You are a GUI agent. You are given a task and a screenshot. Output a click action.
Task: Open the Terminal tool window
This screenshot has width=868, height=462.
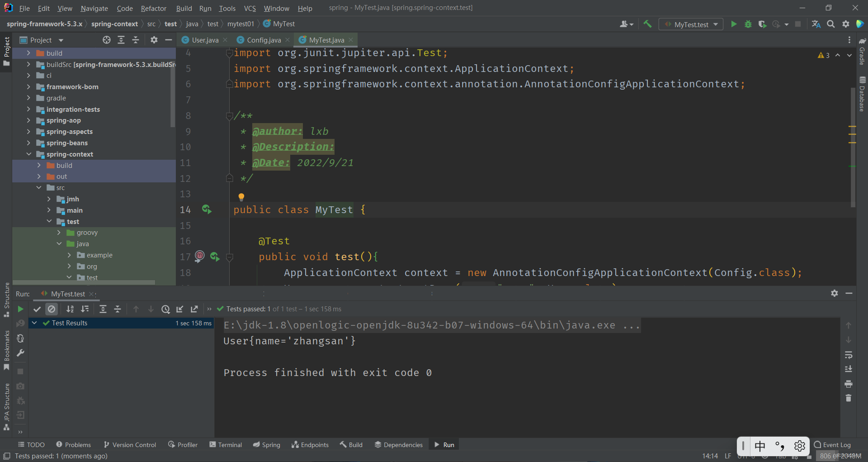(226, 445)
